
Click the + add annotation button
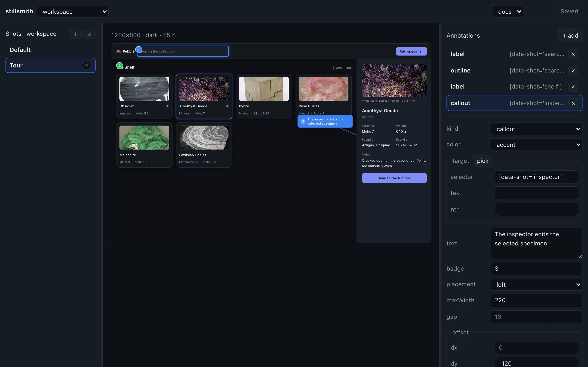pos(570,36)
